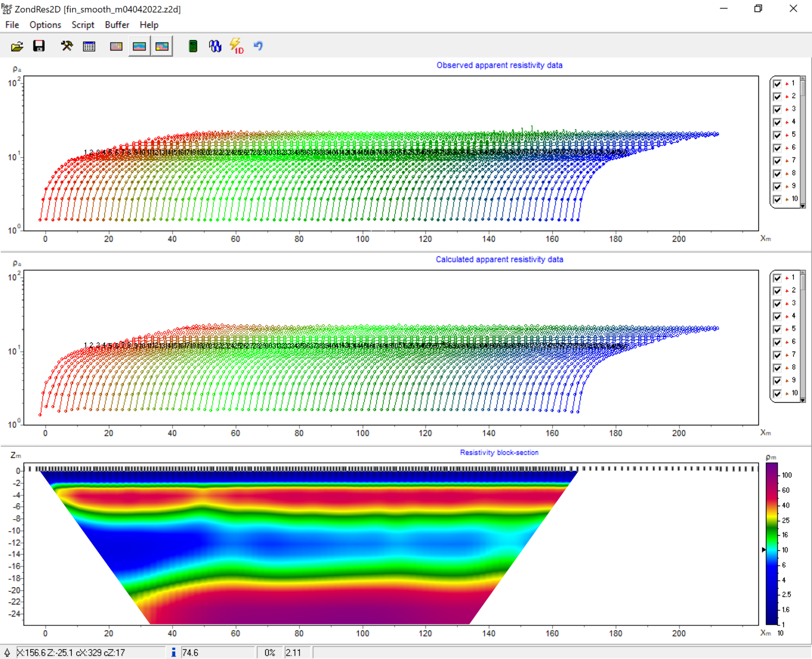The image size is (812, 659).
Task: Switch to the block grid model view icon
Action: click(x=116, y=46)
